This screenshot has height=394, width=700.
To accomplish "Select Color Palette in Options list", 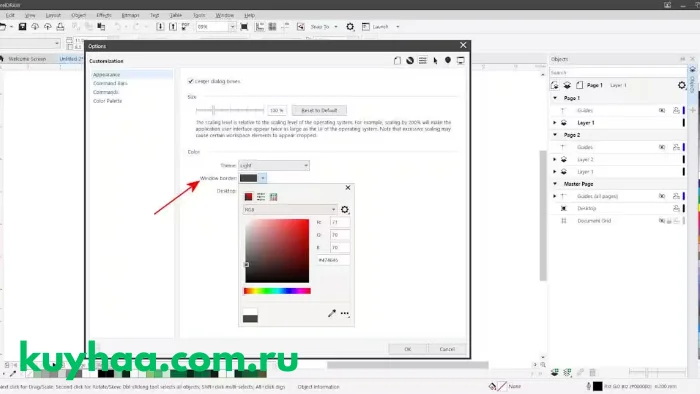I will coord(108,101).
